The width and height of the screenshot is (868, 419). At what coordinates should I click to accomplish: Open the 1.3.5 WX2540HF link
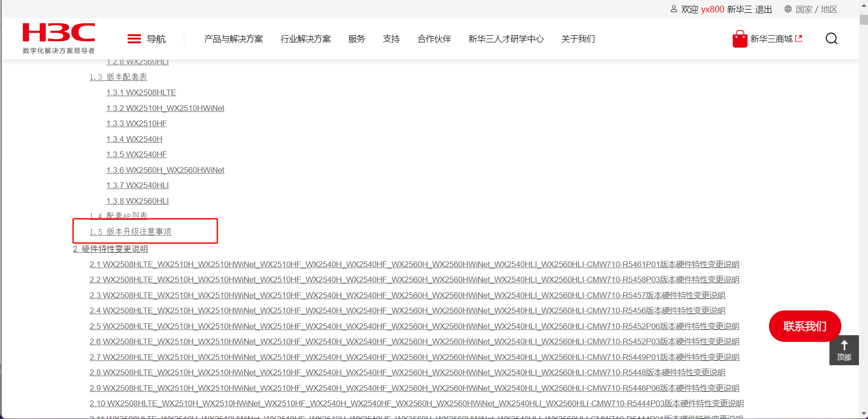(x=137, y=154)
